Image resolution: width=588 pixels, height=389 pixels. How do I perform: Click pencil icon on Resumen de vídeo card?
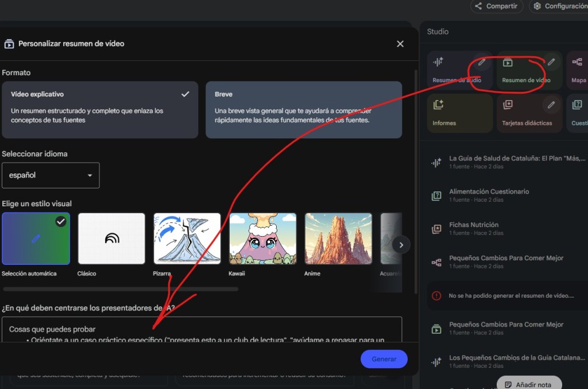point(551,62)
